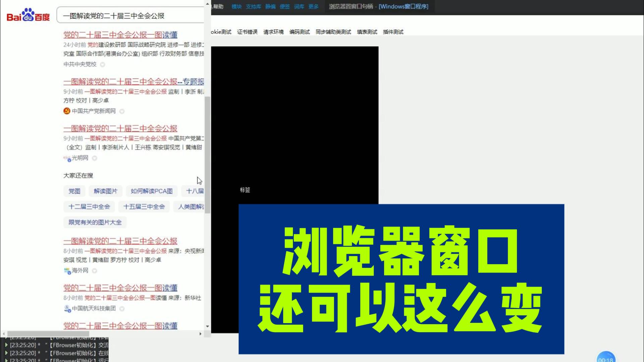
Task: Select the 支持库 menu item
Action: [253, 6]
